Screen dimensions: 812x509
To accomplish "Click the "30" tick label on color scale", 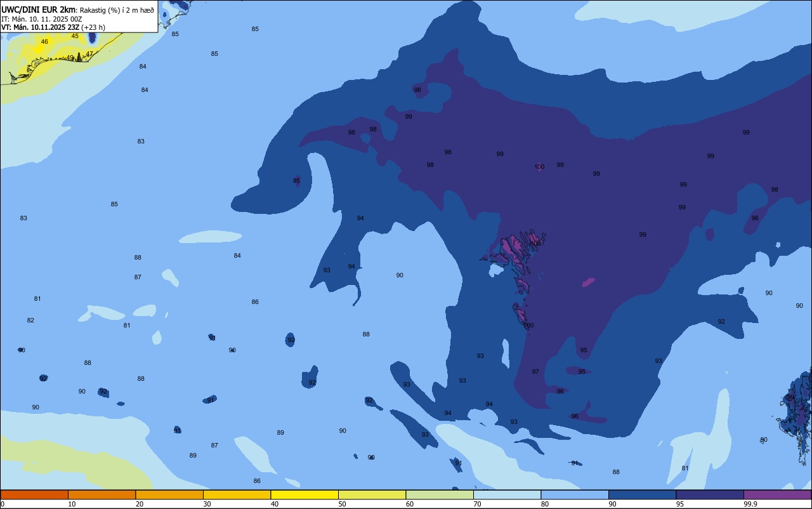I will [207, 504].
